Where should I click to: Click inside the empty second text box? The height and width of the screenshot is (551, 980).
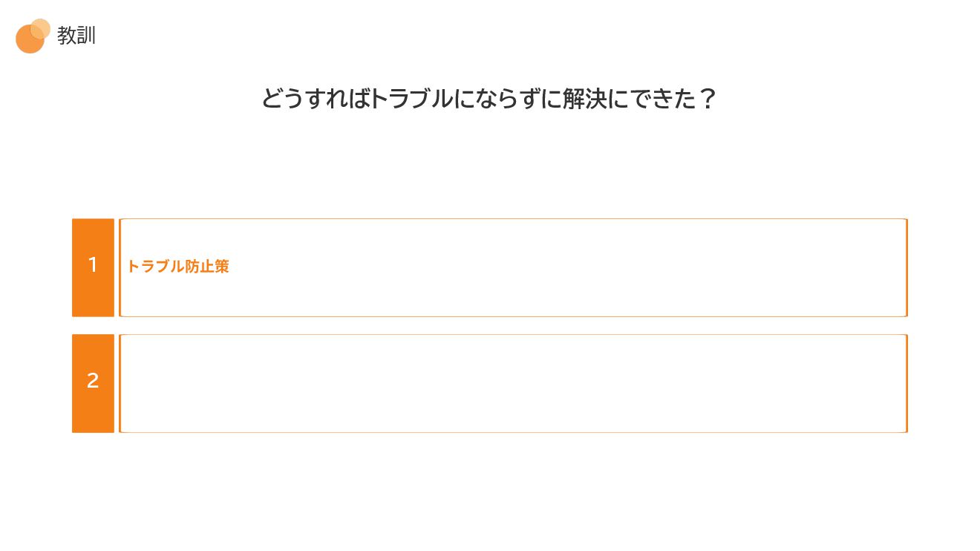coord(512,383)
